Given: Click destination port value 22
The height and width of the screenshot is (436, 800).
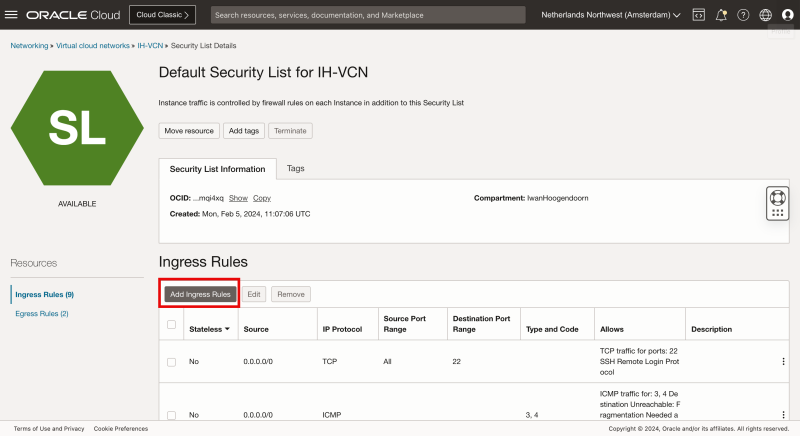Looking at the screenshot, I should (456, 362).
